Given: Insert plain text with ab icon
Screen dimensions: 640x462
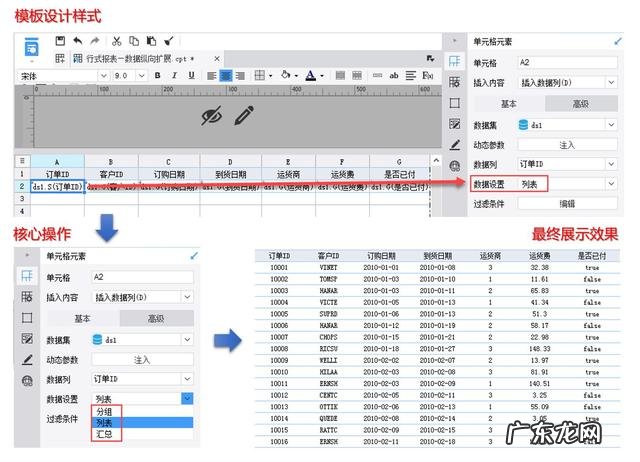Looking at the screenshot, I should point(394,75).
